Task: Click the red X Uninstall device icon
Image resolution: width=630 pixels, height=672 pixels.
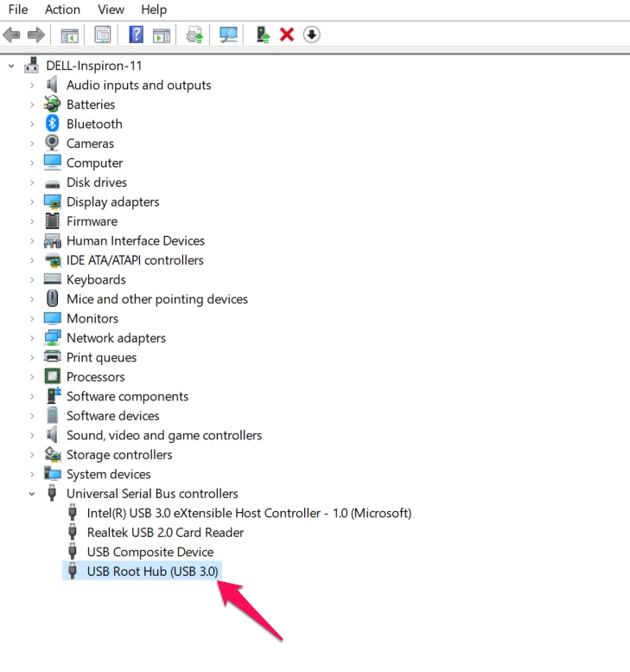Action: point(287,35)
